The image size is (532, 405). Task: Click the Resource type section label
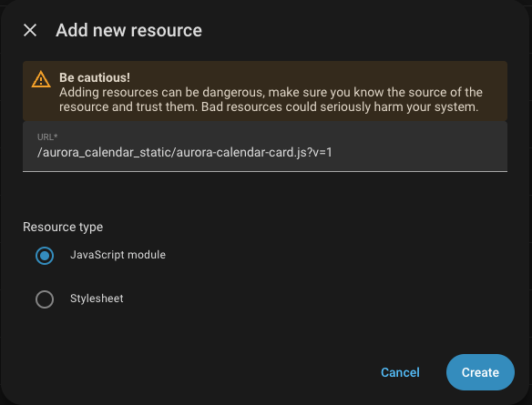point(63,227)
